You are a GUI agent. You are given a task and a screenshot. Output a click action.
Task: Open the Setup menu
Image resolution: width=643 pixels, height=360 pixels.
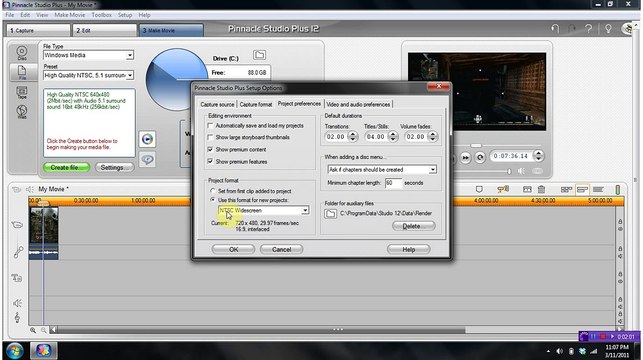[125, 15]
